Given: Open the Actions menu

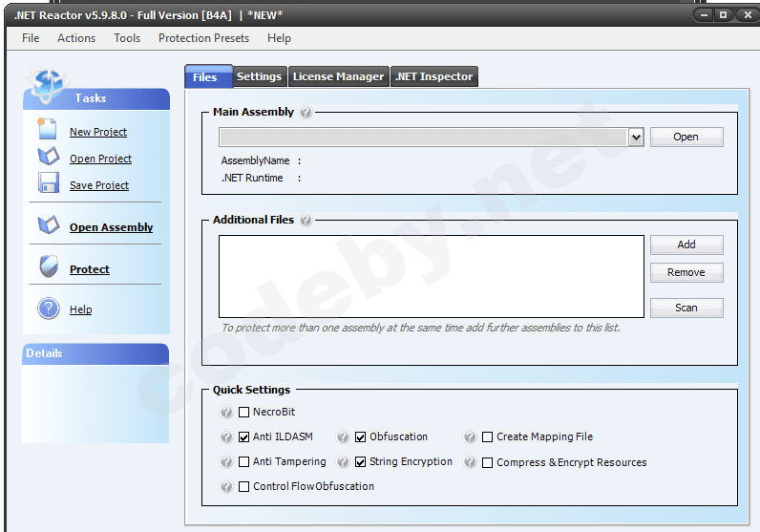Looking at the screenshot, I should (76, 38).
